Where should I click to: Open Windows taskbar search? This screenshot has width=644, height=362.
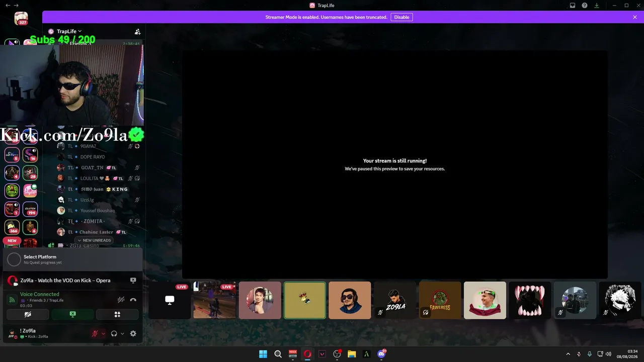(278, 354)
